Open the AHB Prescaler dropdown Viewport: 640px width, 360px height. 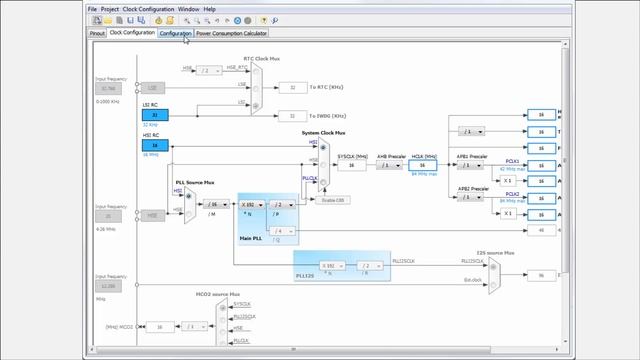(x=389, y=165)
